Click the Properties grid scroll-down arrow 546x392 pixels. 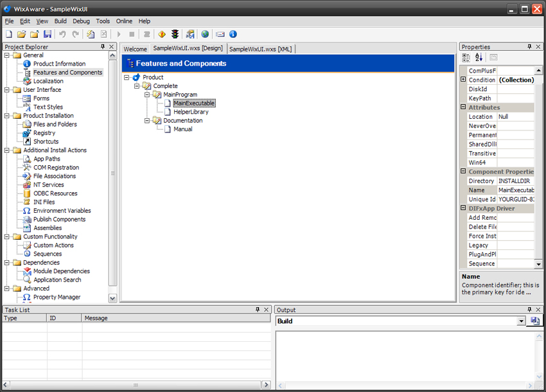pyautogui.click(x=538, y=264)
